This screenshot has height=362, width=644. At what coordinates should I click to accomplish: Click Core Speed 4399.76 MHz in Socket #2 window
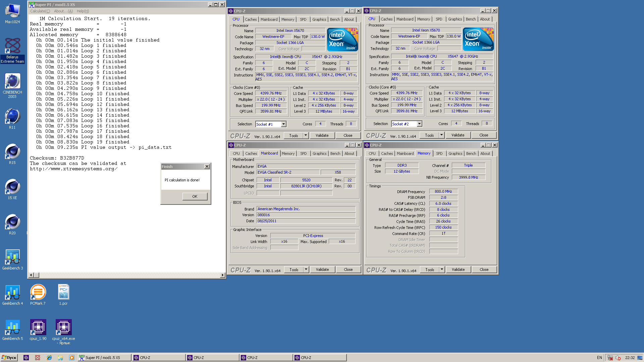407,93
